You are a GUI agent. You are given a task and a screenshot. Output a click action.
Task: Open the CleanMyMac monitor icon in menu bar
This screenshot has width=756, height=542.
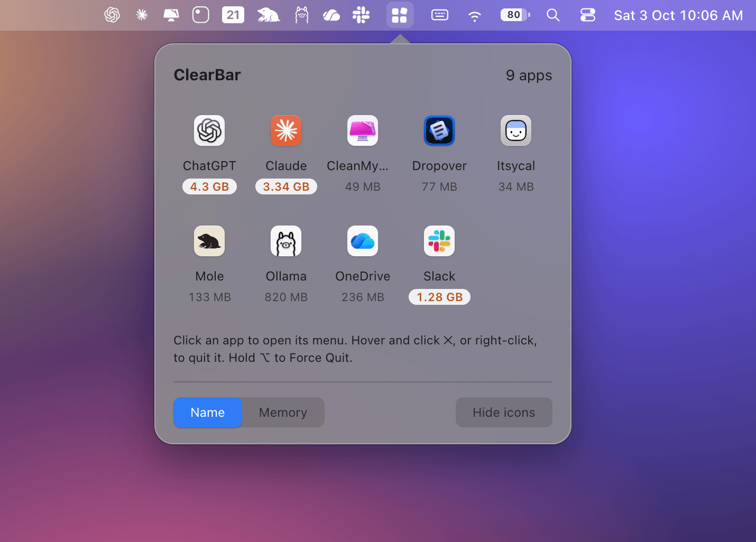171,15
